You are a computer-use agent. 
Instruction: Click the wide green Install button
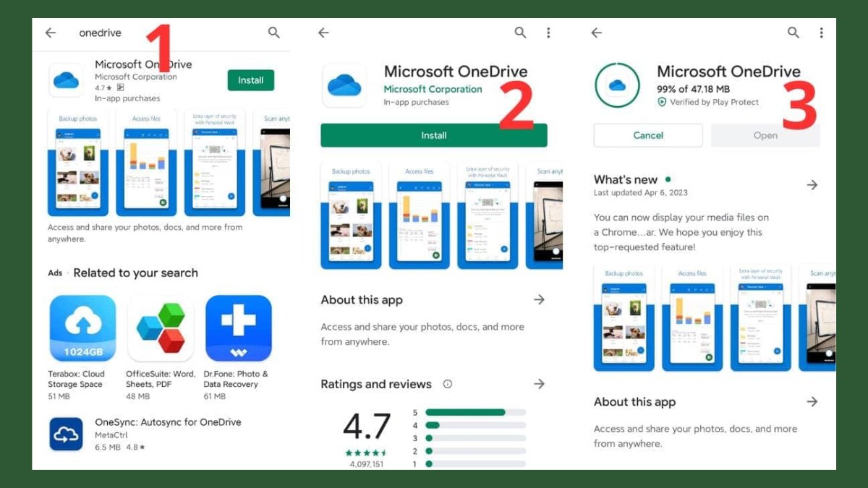434,135
